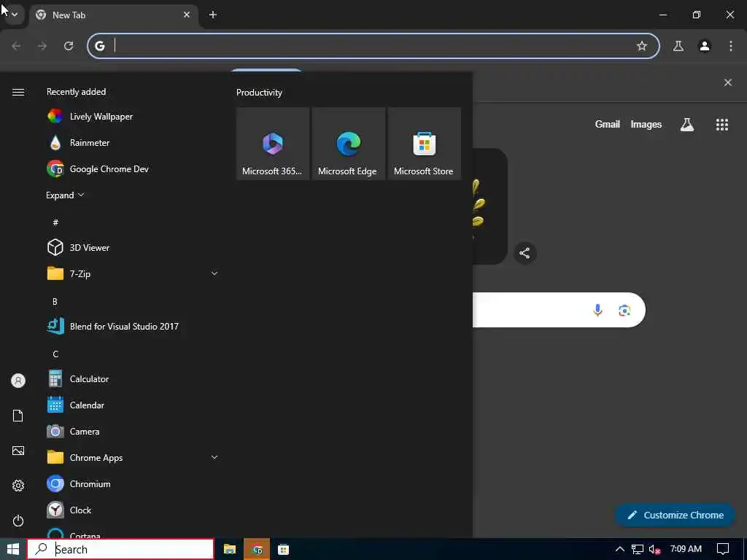
Task: Expand the 7-Zip folder
Action: (132, 274)
